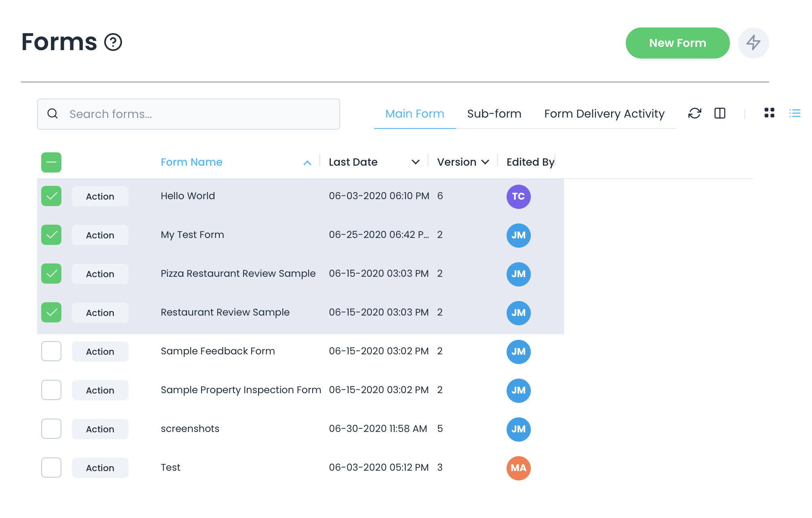This screenshot has height=518, width=812.
Task: Expand the Version column dropdown
Action: (485, 162)
